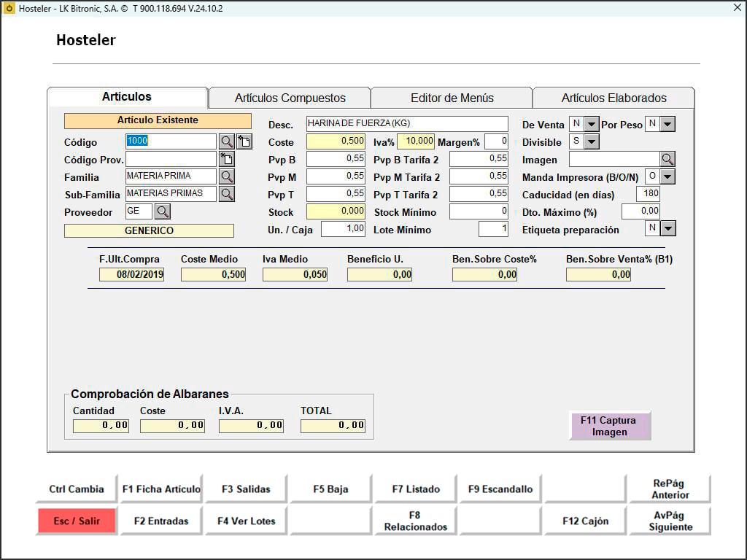747x560 pixels.
Task: Click the magnifier icon next to Código field
Action: [227, 142]
